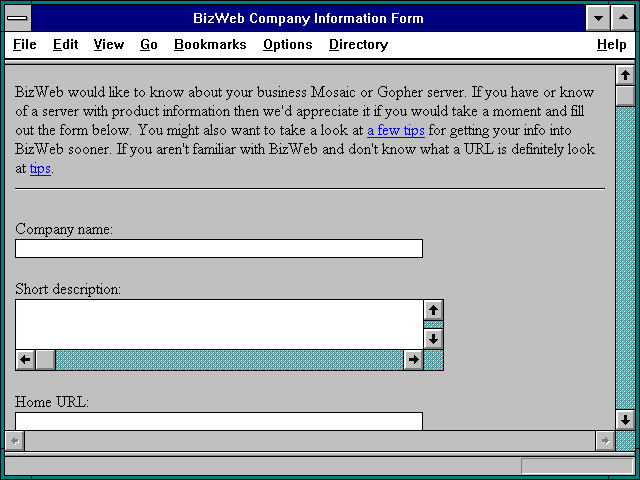This screenshot has width=640, height=480.
Task: Open the window control menu box
Action: tap(18, 18)
